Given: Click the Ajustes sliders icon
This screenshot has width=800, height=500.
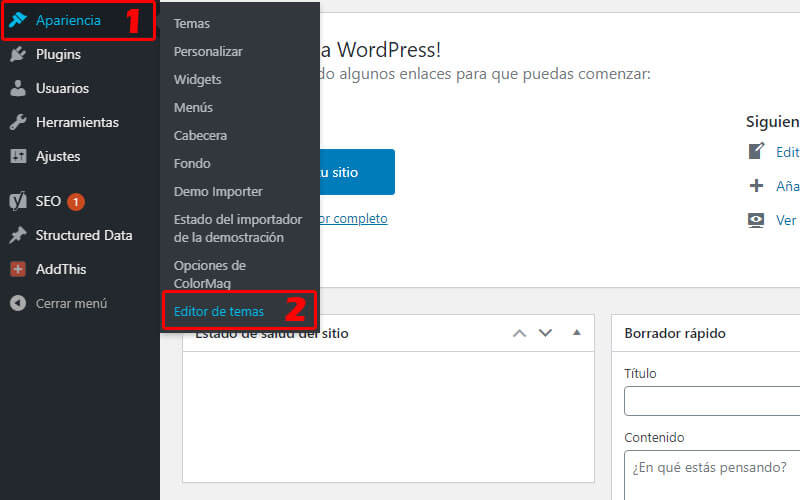Looking at the screenshot, I should (x=18, y=156).
